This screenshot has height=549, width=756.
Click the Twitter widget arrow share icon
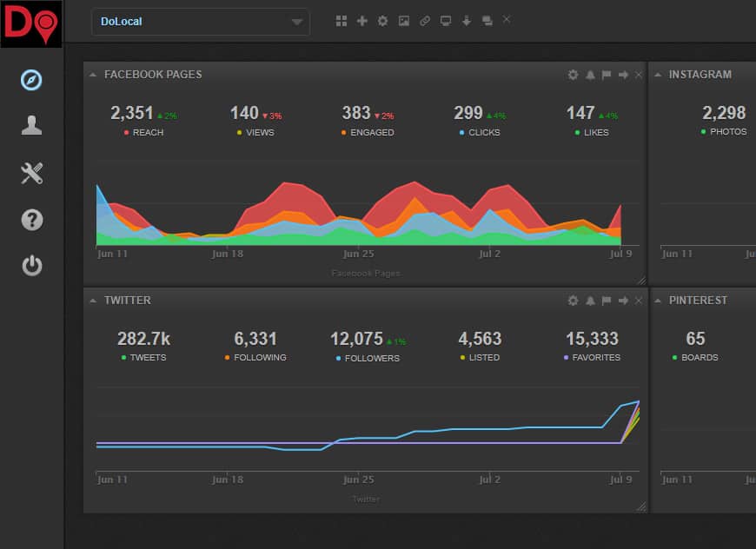click(623, 301)
